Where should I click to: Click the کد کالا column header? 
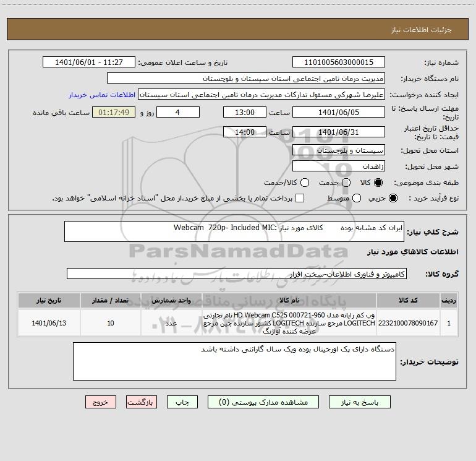pyautogui.click(x=408, y=301)
